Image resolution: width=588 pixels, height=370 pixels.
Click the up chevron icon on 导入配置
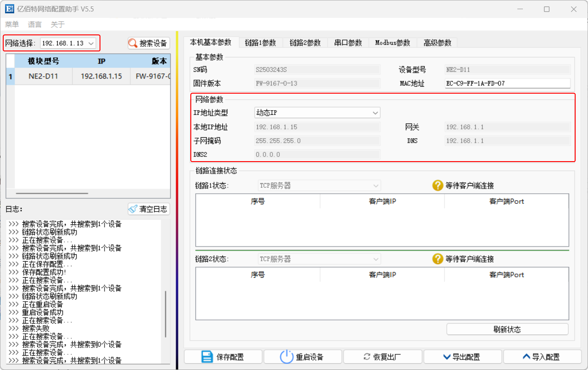coord(527,357)
